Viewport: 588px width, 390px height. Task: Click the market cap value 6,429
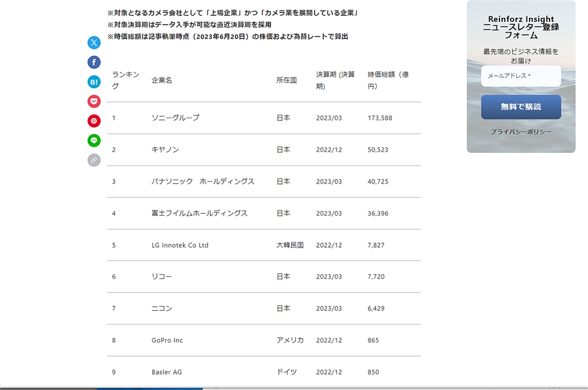[376, 309]
